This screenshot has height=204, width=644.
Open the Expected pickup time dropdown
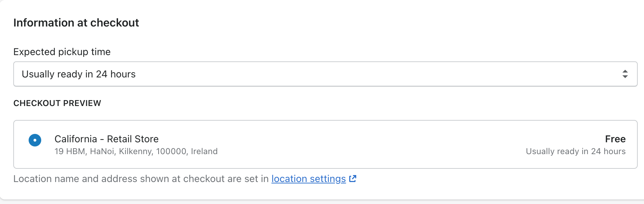325,74
